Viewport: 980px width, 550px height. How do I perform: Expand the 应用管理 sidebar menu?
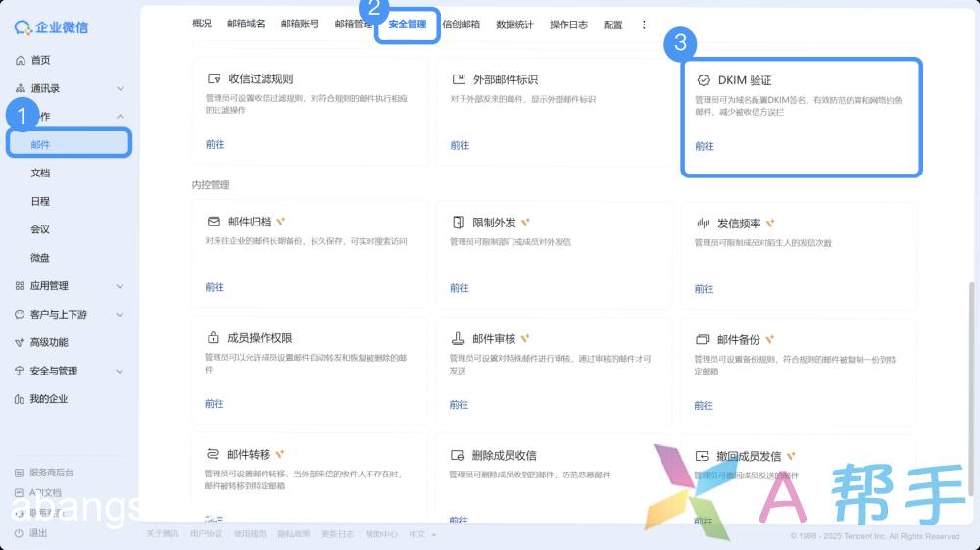click(120, 286)
